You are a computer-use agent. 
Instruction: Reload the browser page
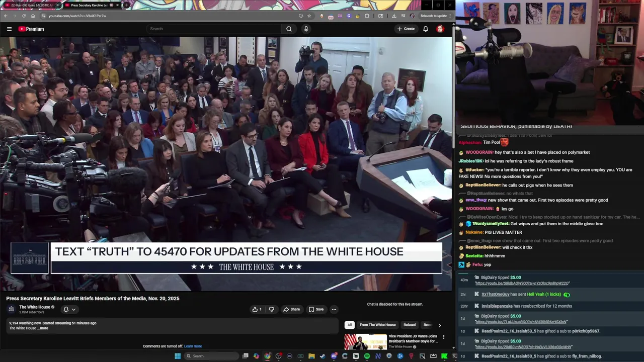[x=24, y=16]
